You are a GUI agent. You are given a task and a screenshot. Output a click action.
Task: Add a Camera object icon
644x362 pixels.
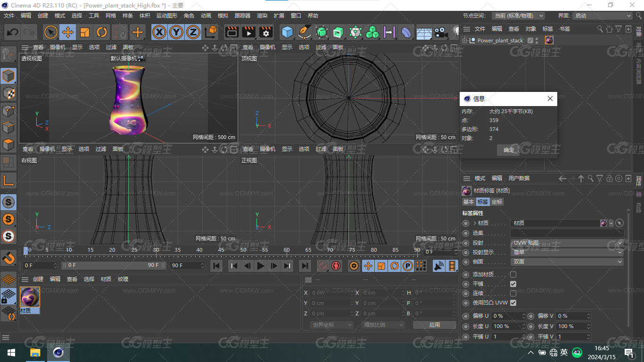[441, 32]
